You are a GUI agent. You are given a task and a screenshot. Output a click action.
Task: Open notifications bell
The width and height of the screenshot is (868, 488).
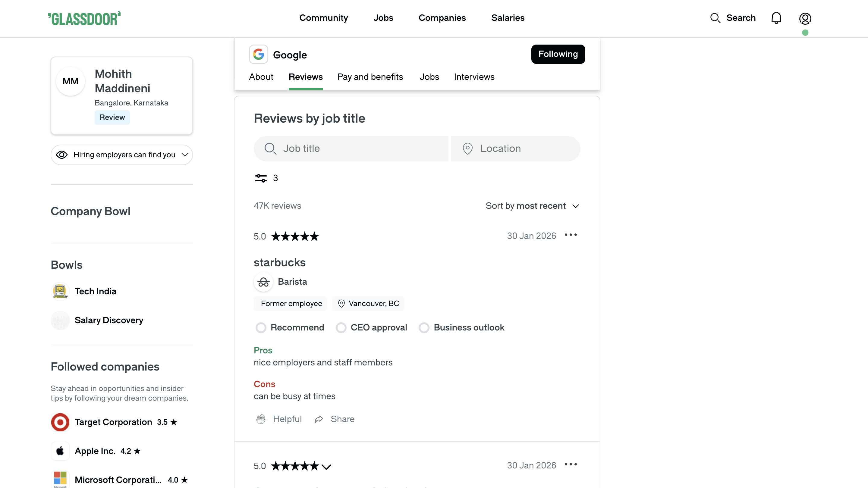(776, 18)
